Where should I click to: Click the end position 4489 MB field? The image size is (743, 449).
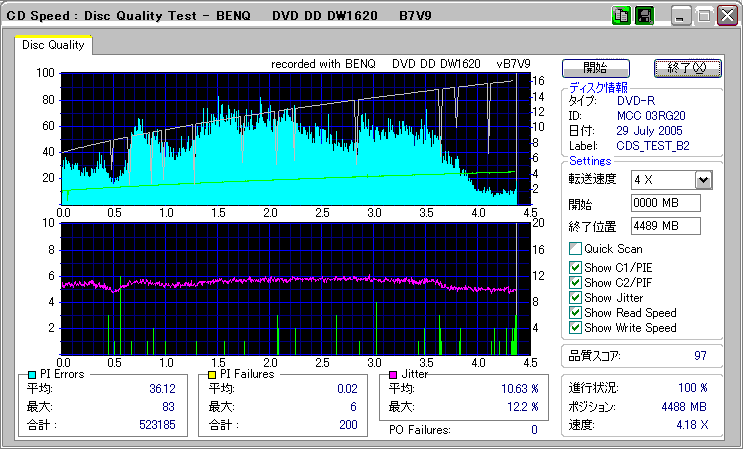(x=665, y=225)
